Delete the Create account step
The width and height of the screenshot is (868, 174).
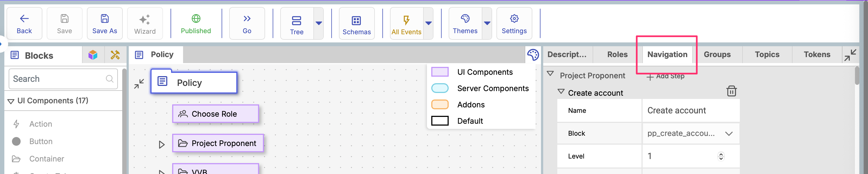pyautogui.click(x=731, y=91)
